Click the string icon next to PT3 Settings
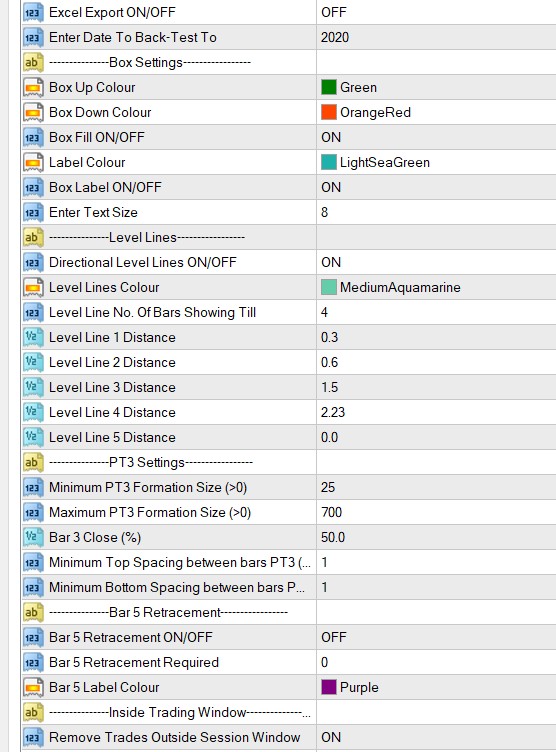556x752 pixels. [x=33, y=462]
